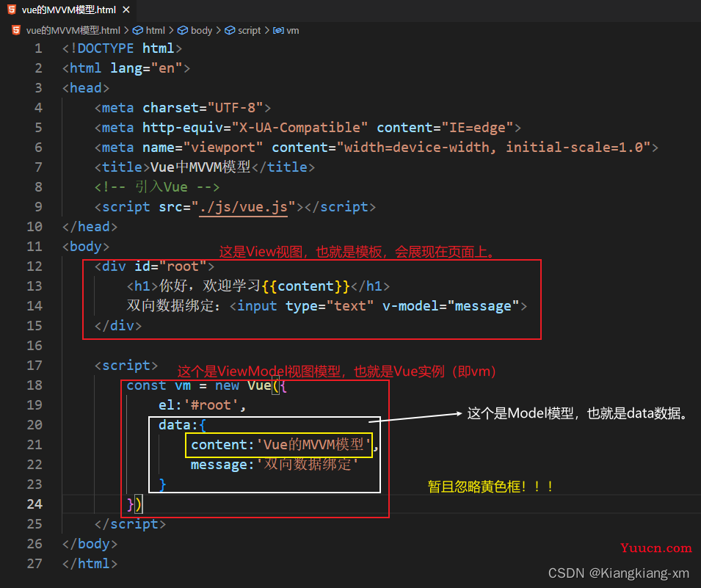Open the html breadcrumb element
This screenshot has height=588, width=701.
(x=155, y=30)
